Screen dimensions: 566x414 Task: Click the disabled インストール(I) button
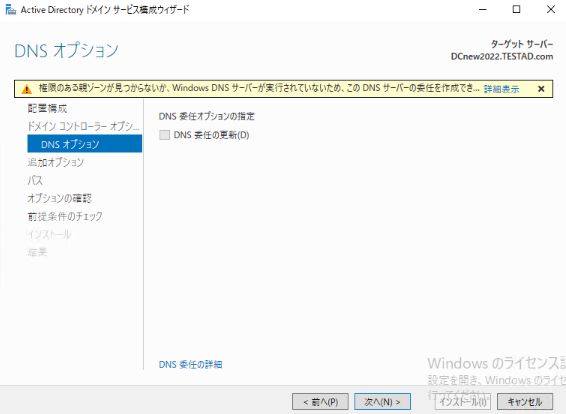(x=462, y=402)
